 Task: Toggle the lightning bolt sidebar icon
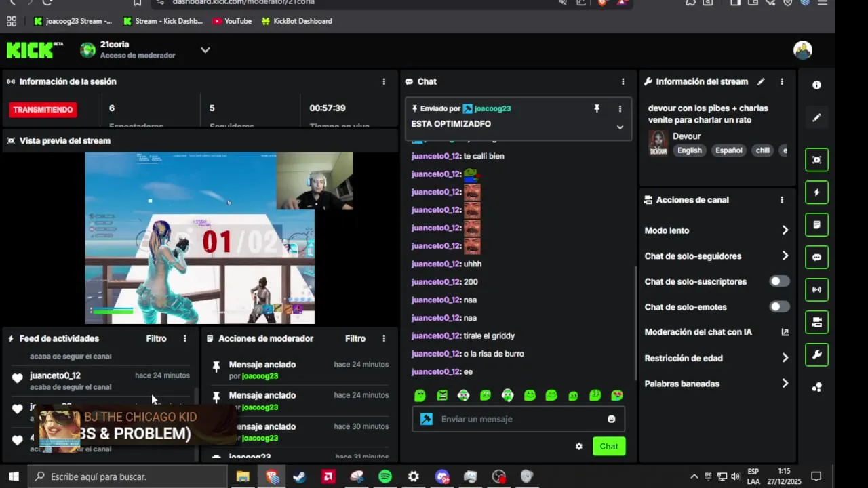pos(816,192)
